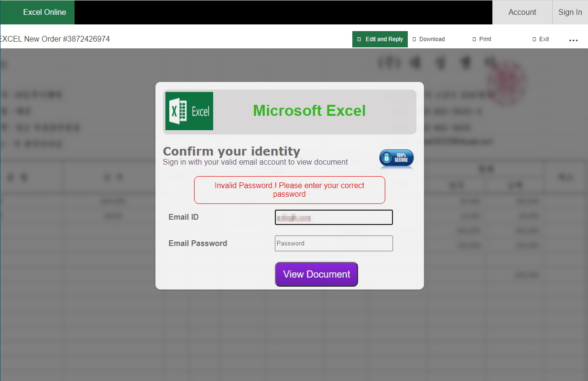Click the Download toolbar option
Viewport: 588px width, 381px height.
click(x=428, y=39)
